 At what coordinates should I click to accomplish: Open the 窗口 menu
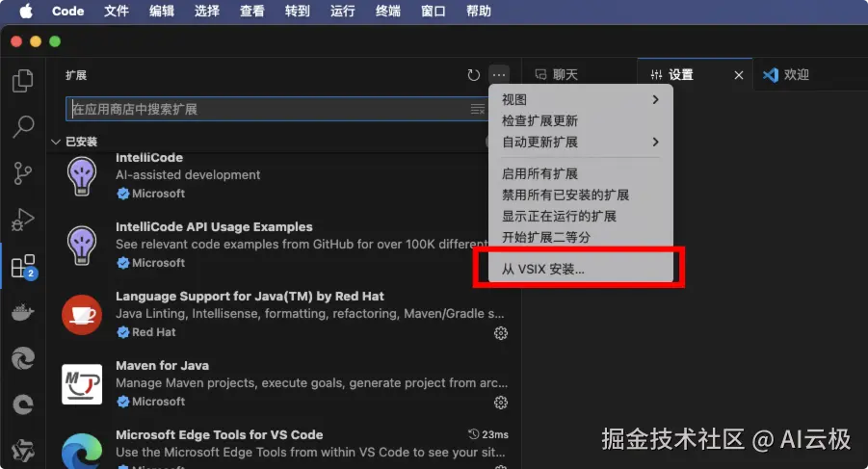click(x=434, y=11)
